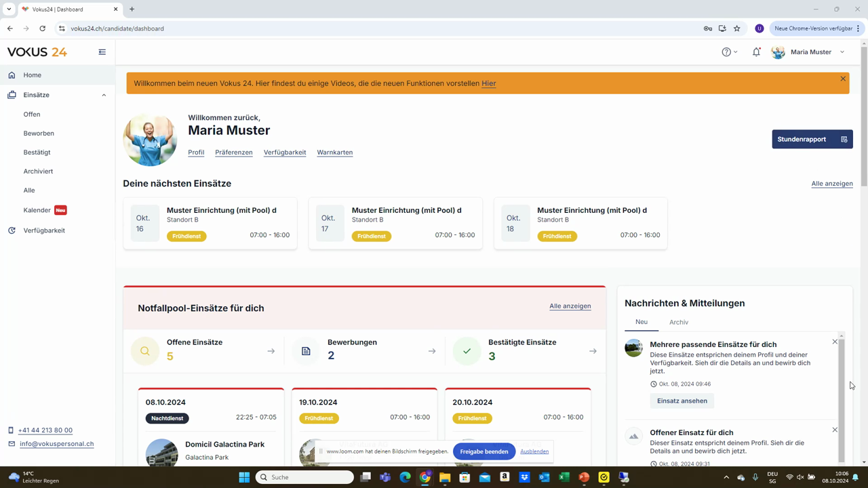
Task: Open the Präferenzen link under Maria Muster
Action: click(x=234, y=152)
